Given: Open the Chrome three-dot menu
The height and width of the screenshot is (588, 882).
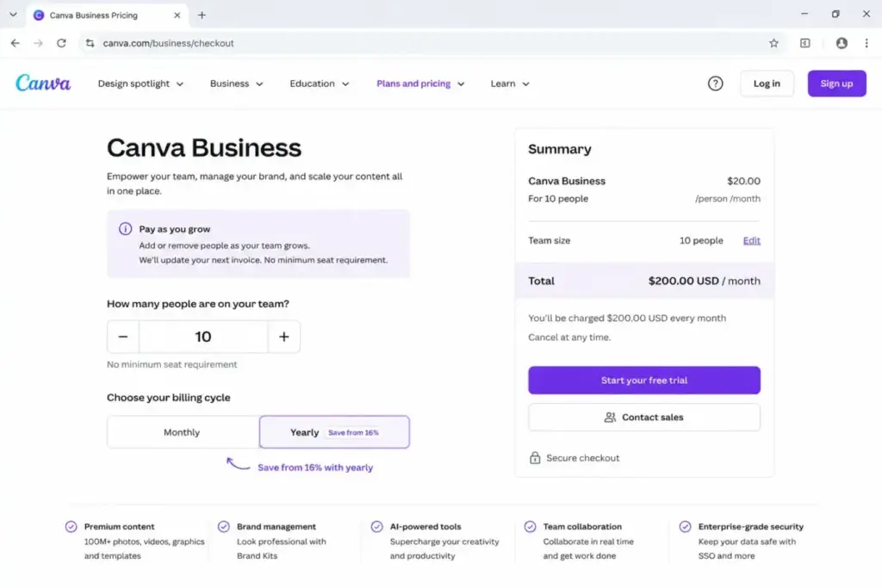Looking at the screenshot, I should pyautogui.click(x=866, y=43).
